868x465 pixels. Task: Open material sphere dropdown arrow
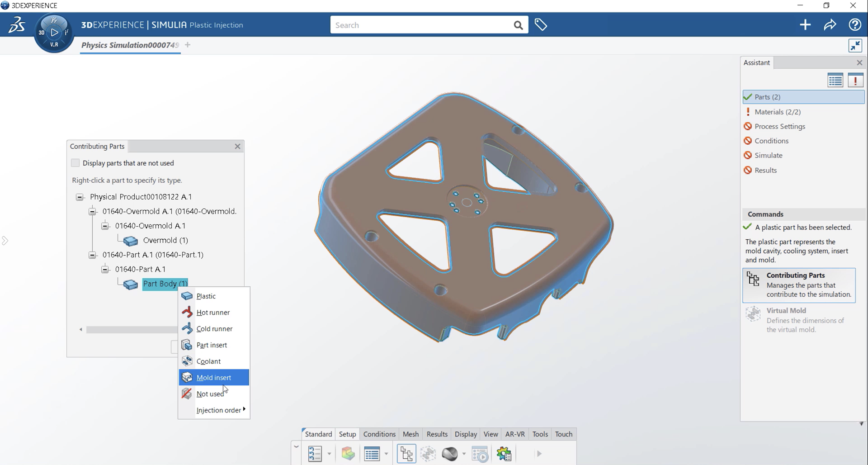pyautogui.click(x=464, y=454)
